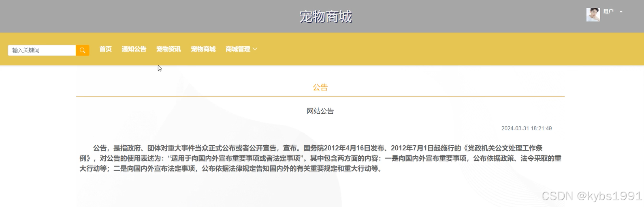Open the 首页 navigation item

pyautogui.click(x=106, y=49)
